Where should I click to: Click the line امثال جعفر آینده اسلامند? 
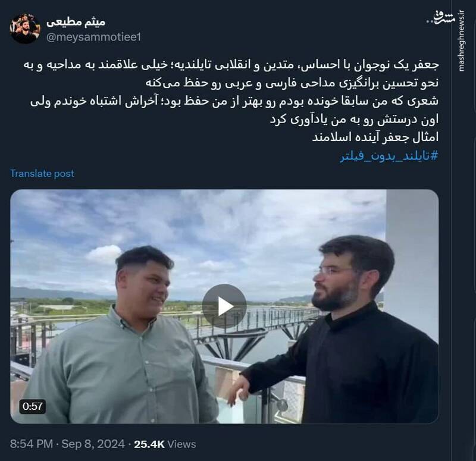375,137
